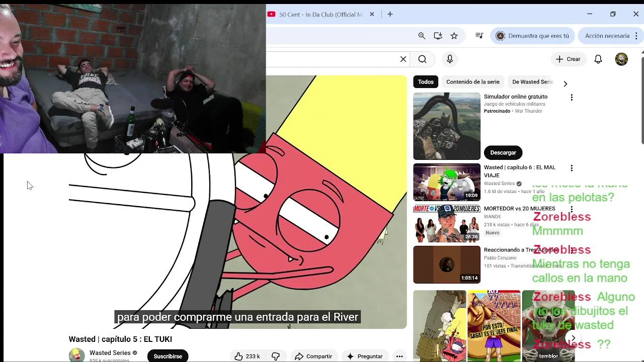Click the Pablo Cenzano channel name
The width and height of the screenshot is (644, 362).
[x=500, y=258]
